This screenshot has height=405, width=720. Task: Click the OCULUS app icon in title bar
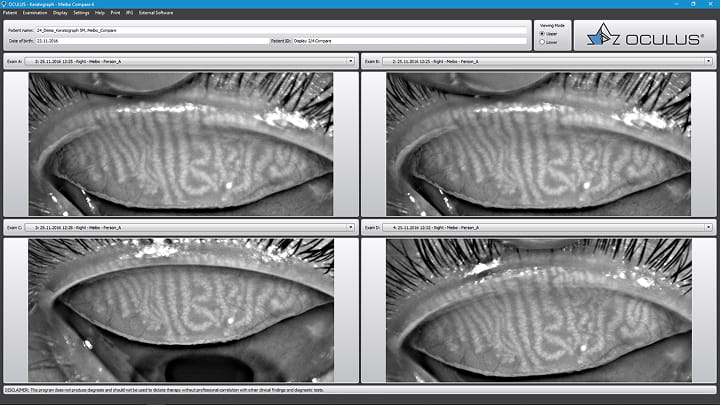(4, 4)
